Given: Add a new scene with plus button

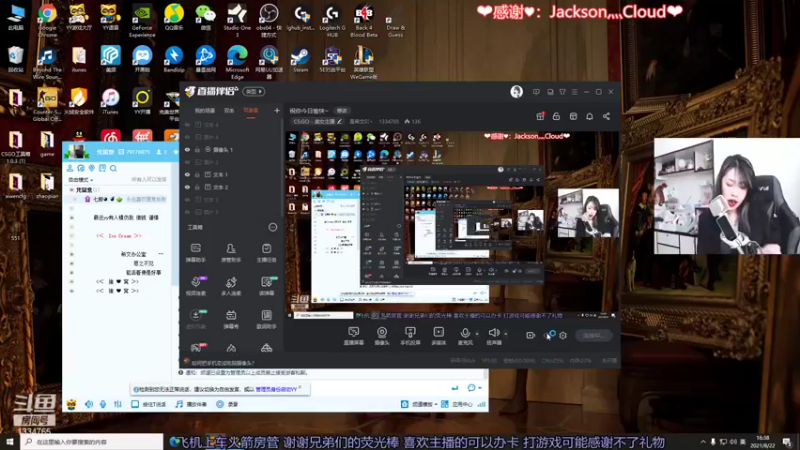Looking at the screenshot, I should 277,110.
